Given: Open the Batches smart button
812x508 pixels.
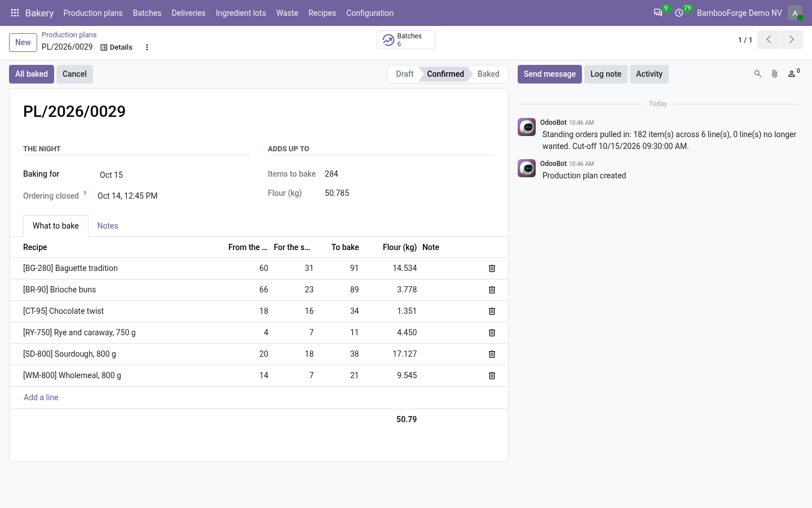Looking at the screenshot, I should click(406, 40).
